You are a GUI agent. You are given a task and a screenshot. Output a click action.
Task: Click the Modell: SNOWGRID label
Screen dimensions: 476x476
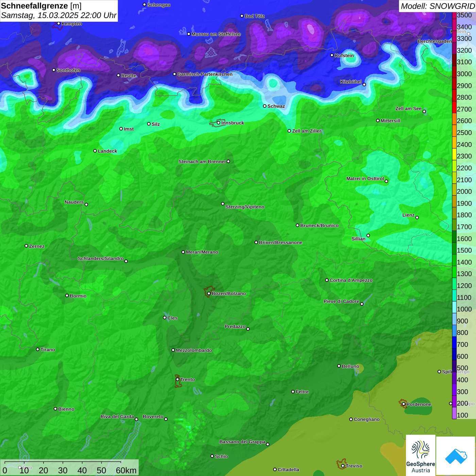pos(438,6)
